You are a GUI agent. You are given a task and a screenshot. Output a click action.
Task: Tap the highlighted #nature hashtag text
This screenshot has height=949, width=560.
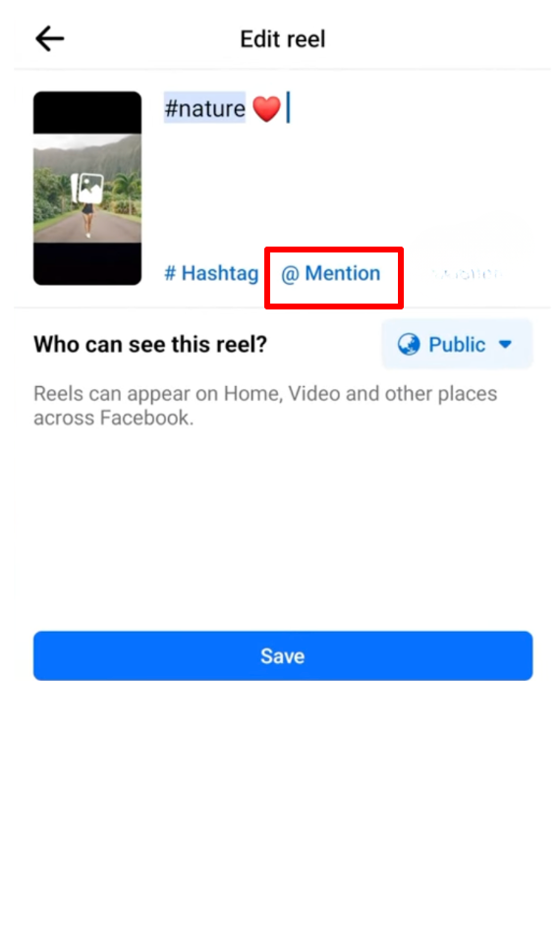tap(204, 108)
